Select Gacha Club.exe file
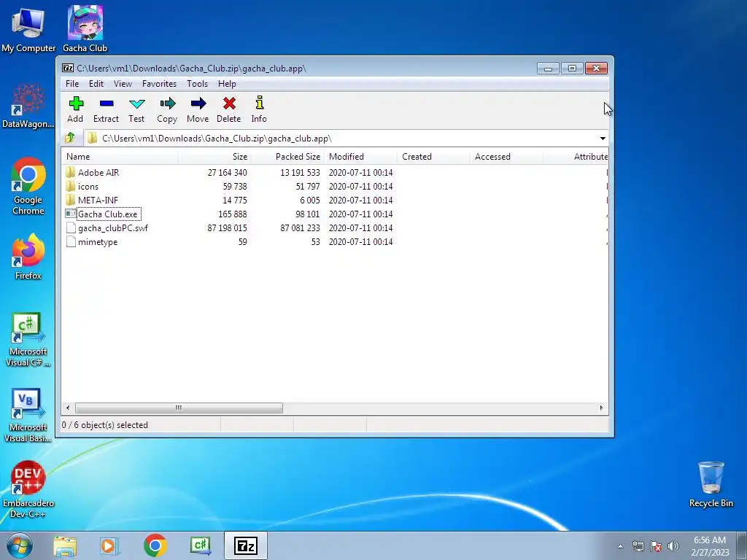747x560 pixels. point(107,214)
